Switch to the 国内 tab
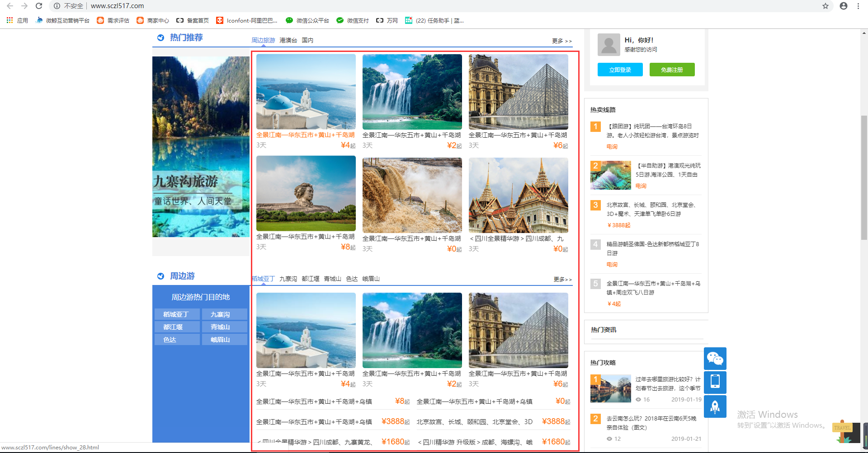This screenshot has height=453, width=868. 307,41
